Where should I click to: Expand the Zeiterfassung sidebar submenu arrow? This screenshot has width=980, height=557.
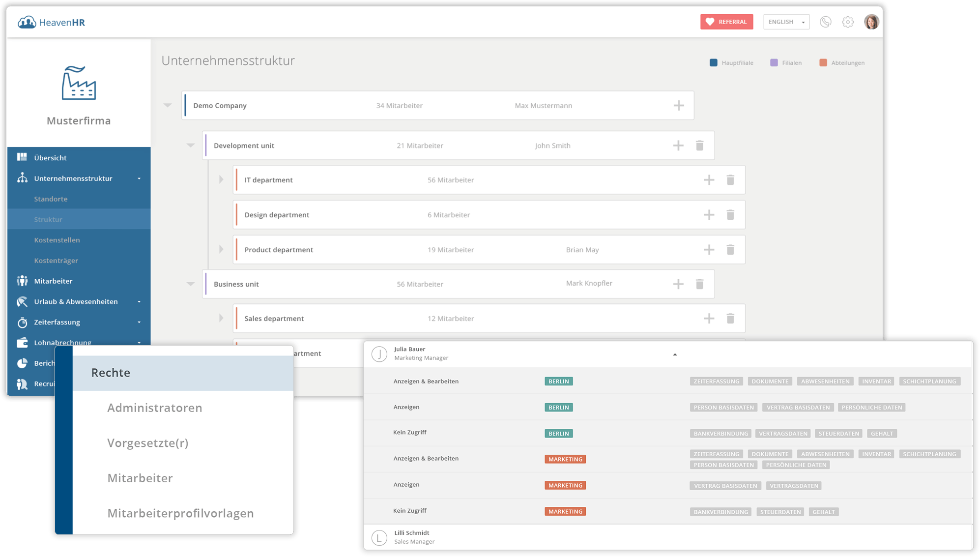139,322
